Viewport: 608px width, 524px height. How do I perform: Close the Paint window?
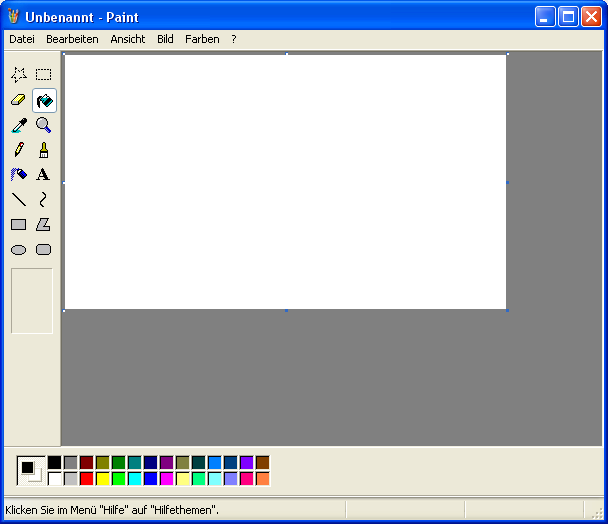591,17
